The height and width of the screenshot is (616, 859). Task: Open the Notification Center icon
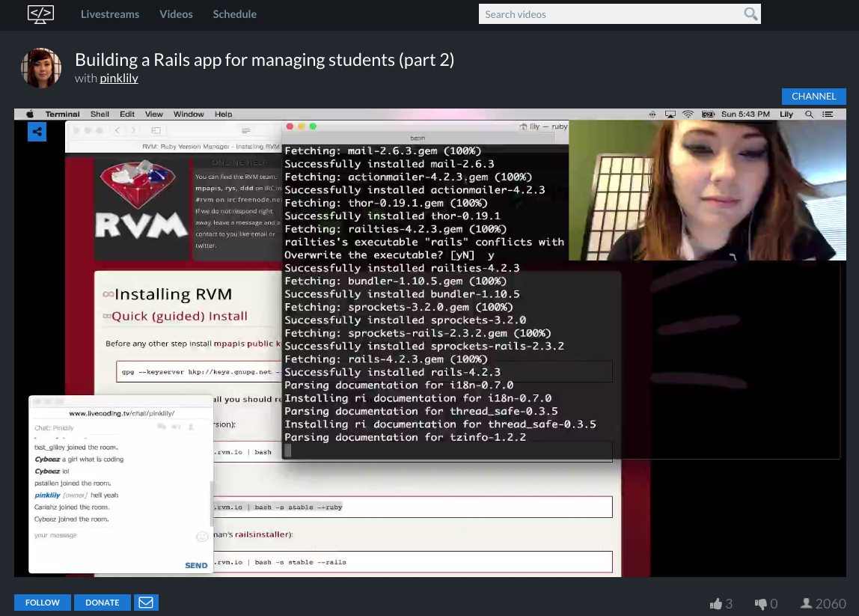pyautogui.click(x=828, y=114)
